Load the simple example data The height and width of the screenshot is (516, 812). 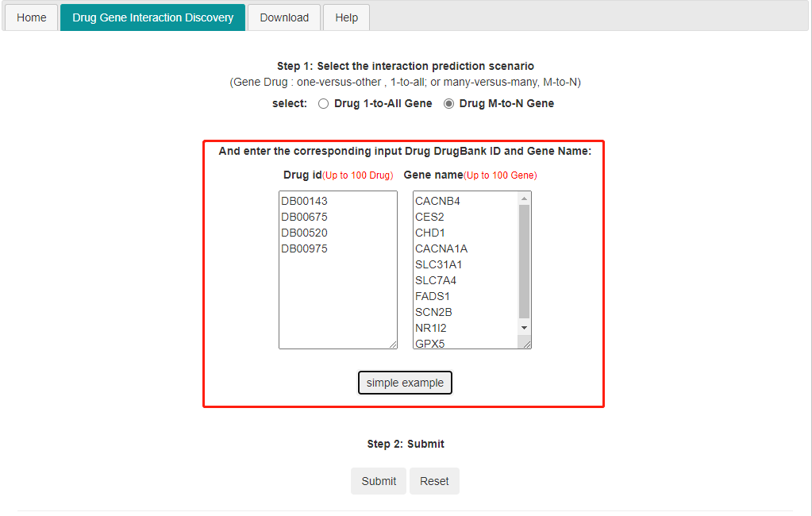(x=405, y=383)
